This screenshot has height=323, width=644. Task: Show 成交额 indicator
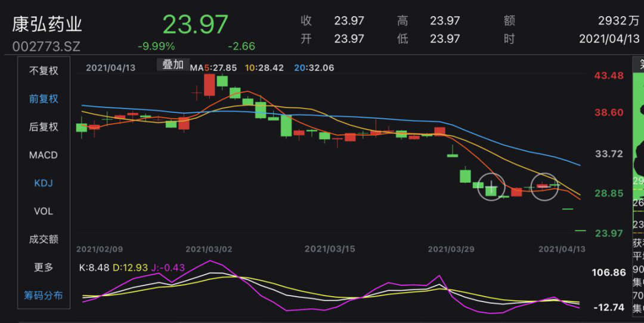coord(44,239)
